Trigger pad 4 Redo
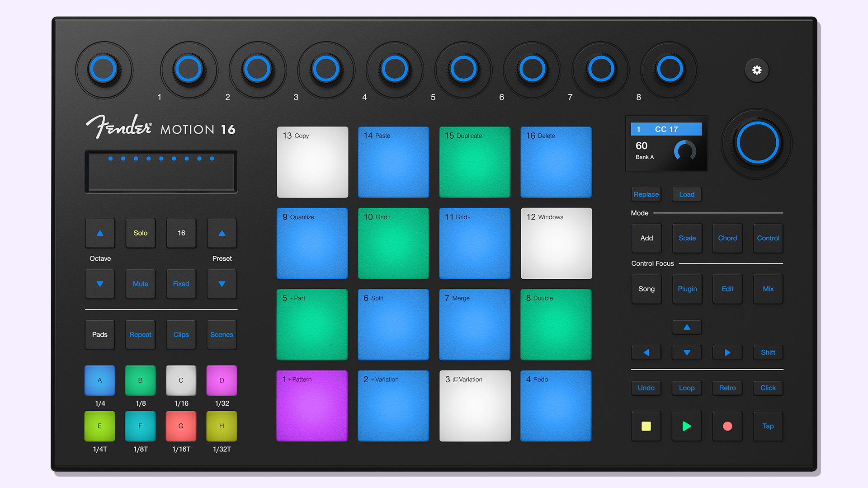Viewport: 868px width, 488px height. pyautogui.click(x=556, y=406)
